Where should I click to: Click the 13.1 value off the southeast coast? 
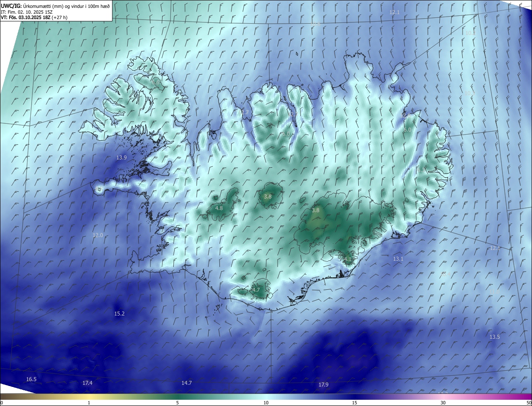tap(398, 259)
